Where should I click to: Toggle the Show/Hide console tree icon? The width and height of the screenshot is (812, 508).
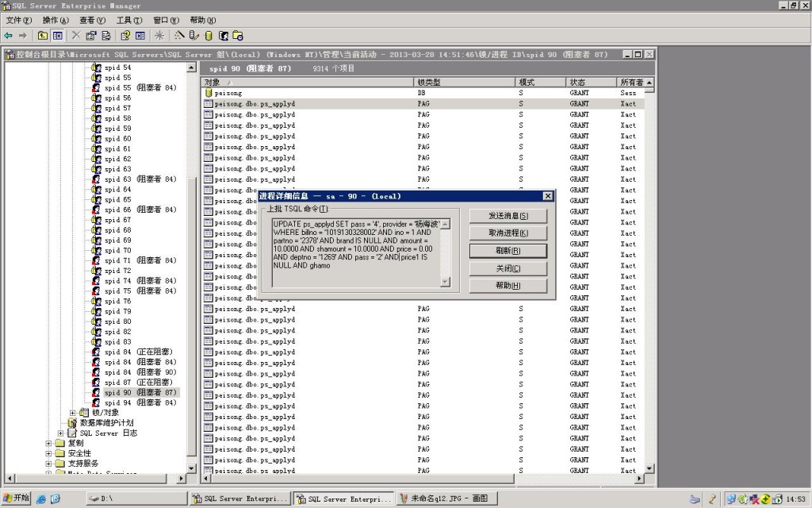[58, 35]
